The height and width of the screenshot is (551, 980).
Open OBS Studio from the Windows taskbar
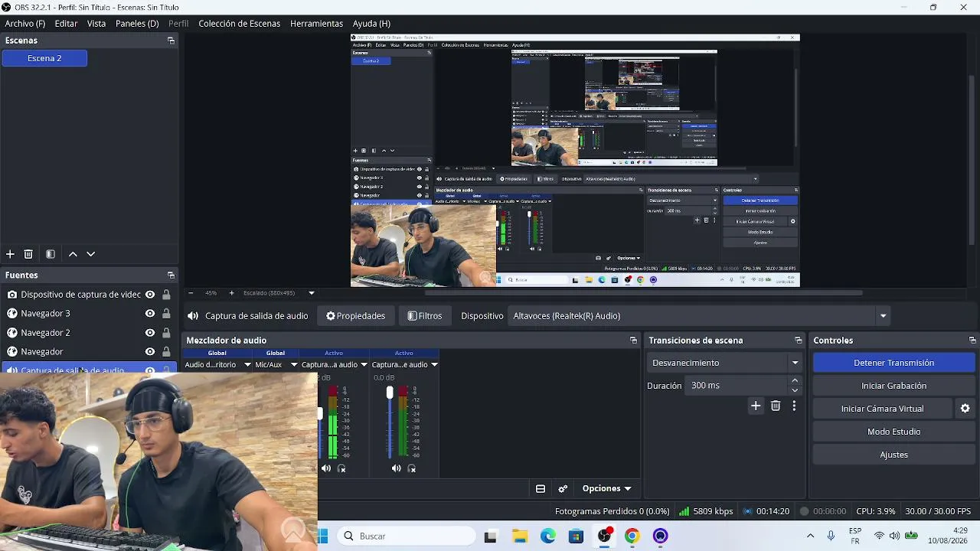tap(605, 536)
